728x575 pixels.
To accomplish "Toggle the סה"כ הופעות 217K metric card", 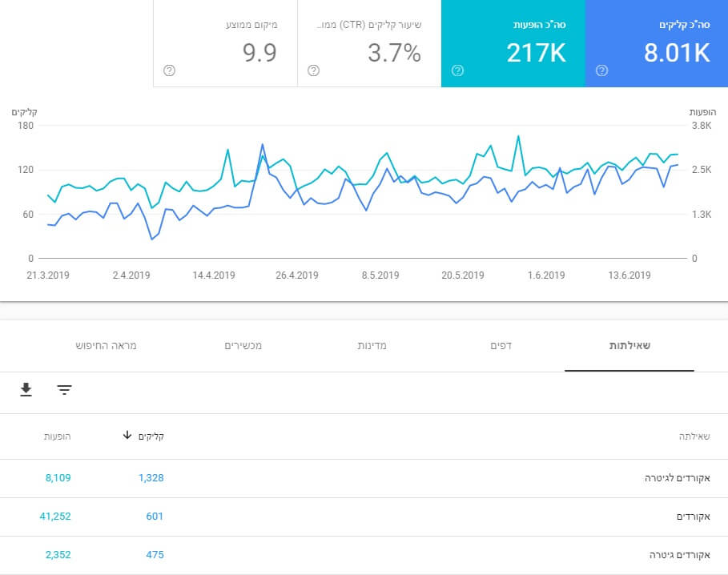I will 513,43.
